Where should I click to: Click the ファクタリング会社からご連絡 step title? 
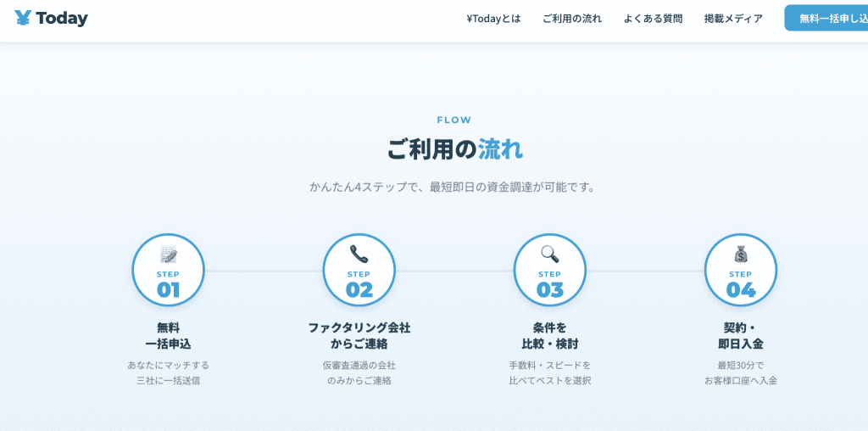tap(359, 336)
